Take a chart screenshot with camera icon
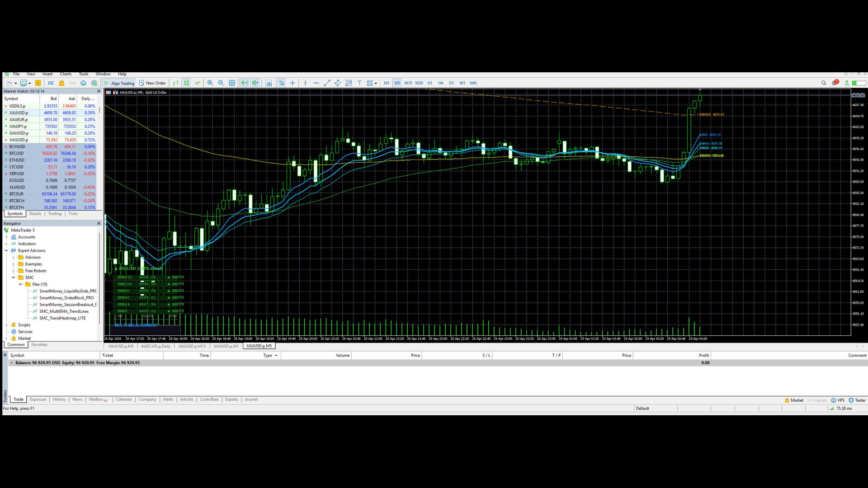The image size is (868, 488). point(269,83)
